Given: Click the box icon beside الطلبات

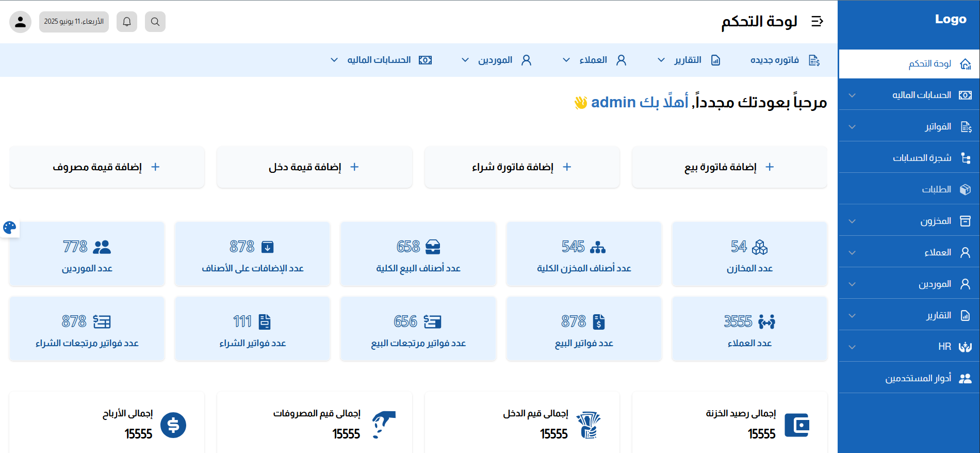Looking at the screenshot, I should (966, 190).
